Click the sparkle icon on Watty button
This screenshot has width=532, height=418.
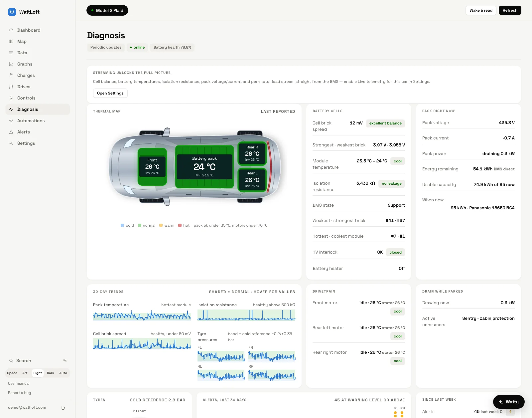(501, 402)
